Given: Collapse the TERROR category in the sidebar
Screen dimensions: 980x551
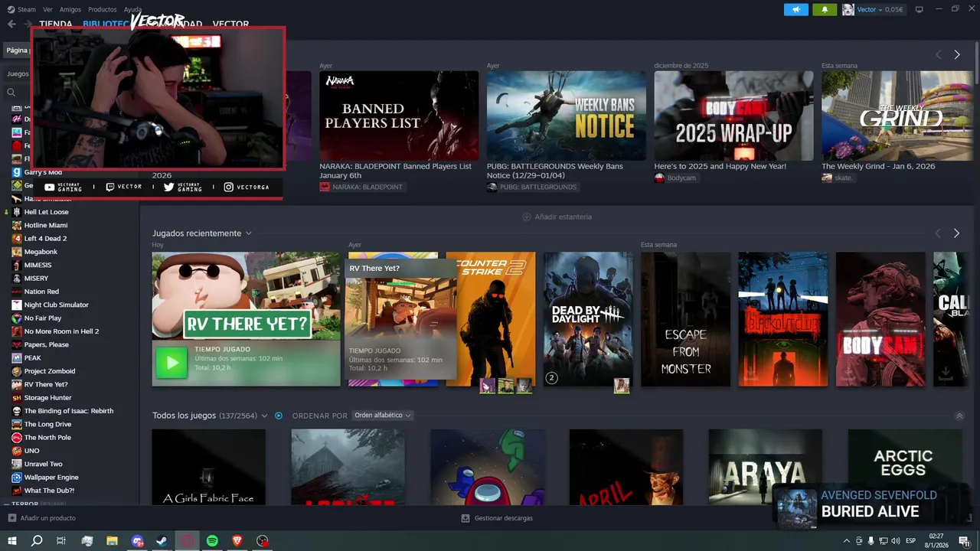Looking at the screenshot, I should (x=6, y=504).
